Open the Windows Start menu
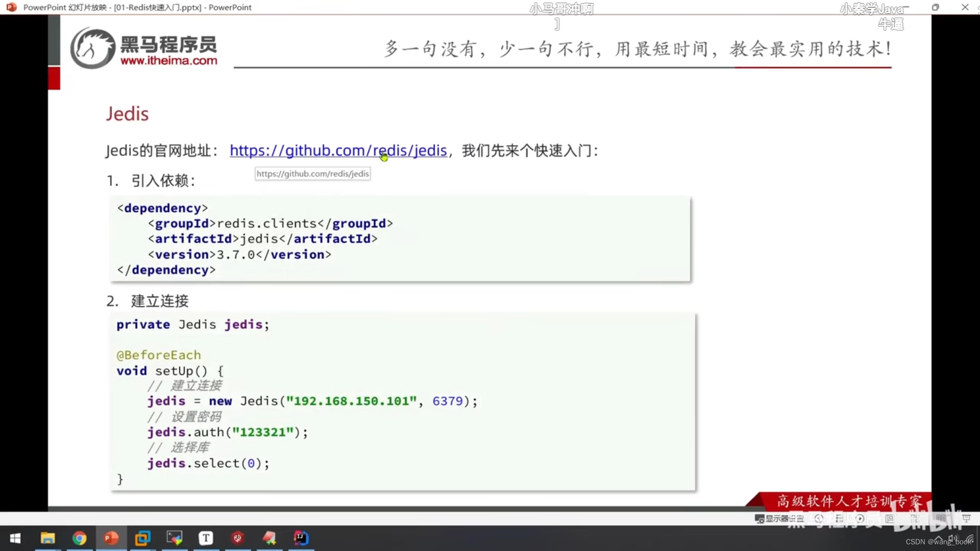 tap(15, 538)
